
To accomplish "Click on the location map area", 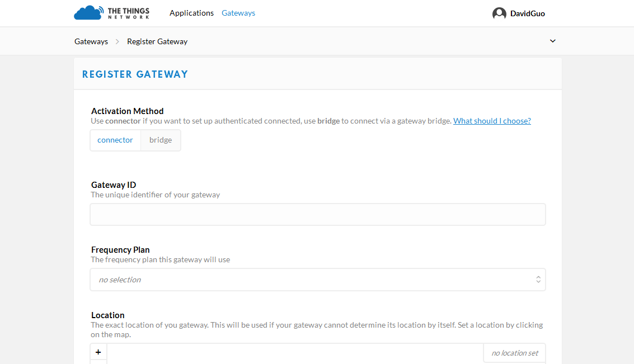I will click(x=295, y=354).
